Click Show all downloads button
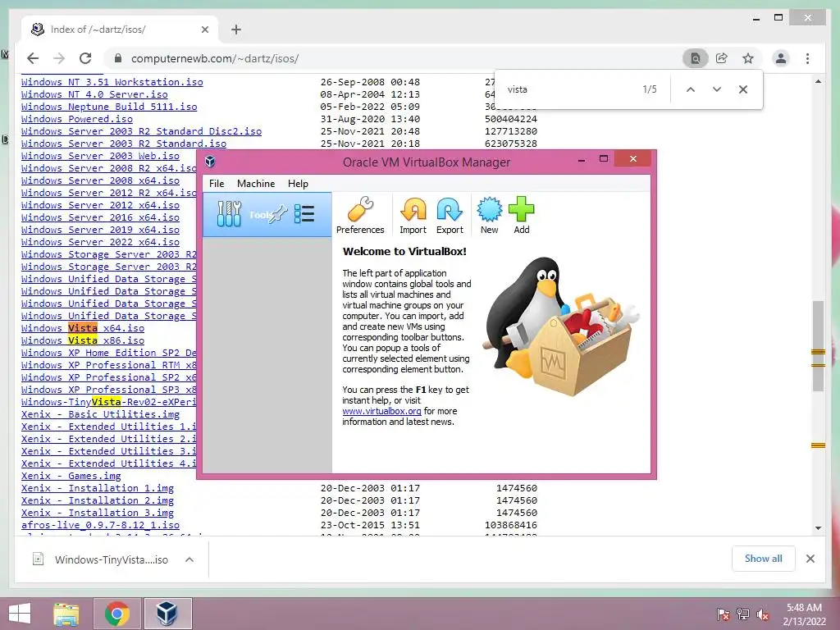Image resolution: width=840 pixels, height=630 pixels. pos(764,559)
